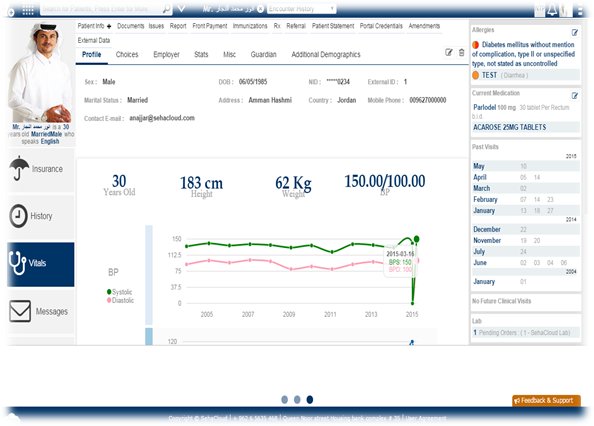Click the red icon beside Diabetes mellitus entry
This screenshot has height=426, width=594.
475,45
